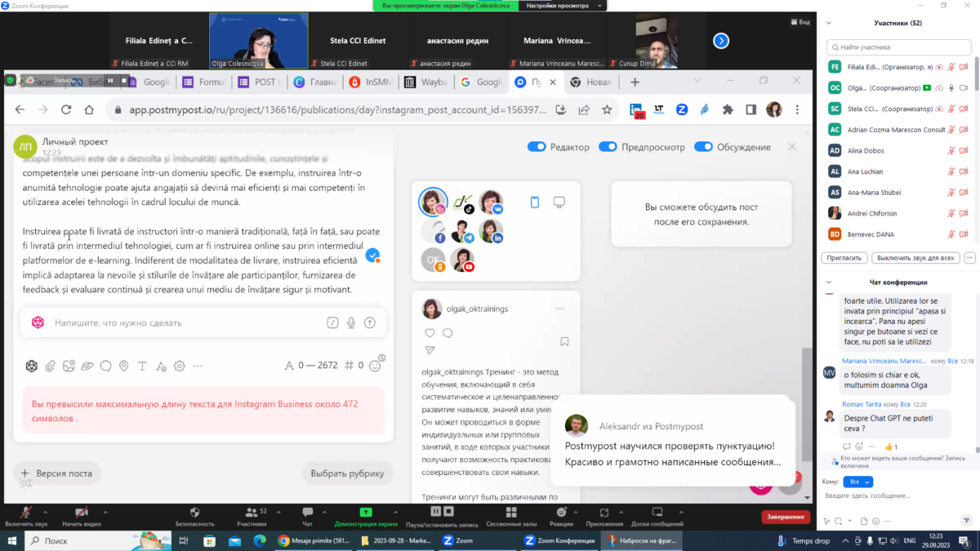
Task: Click the Демонстрация экрана share button
Action: (x=366, y=516)
